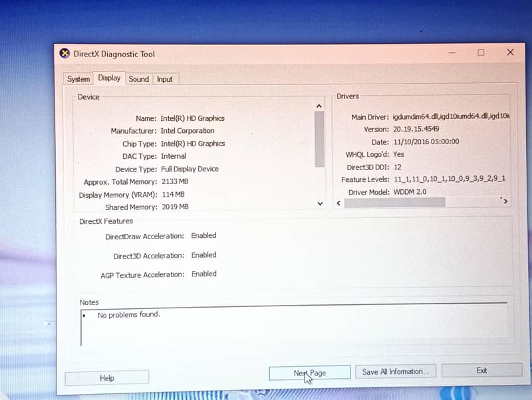
Task: Close the DirectX Diagnostic Tool window
Action: click(510, 52)
